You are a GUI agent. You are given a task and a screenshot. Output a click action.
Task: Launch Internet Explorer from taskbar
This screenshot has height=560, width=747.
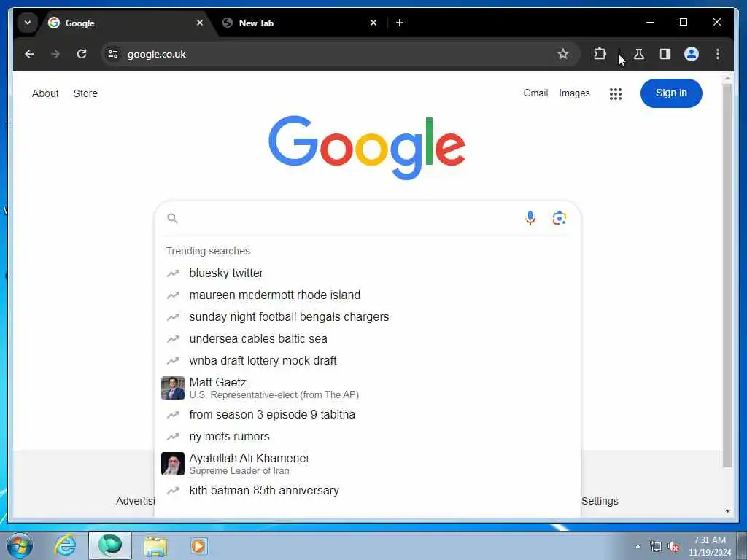pos(65,545)
